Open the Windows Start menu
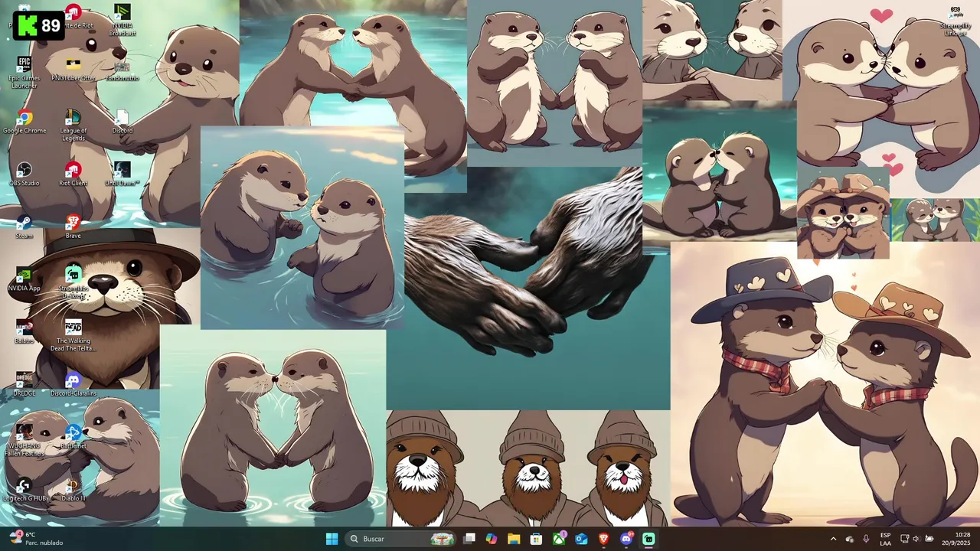This screenshot has height=551, width=980. [x=332, y=539]
